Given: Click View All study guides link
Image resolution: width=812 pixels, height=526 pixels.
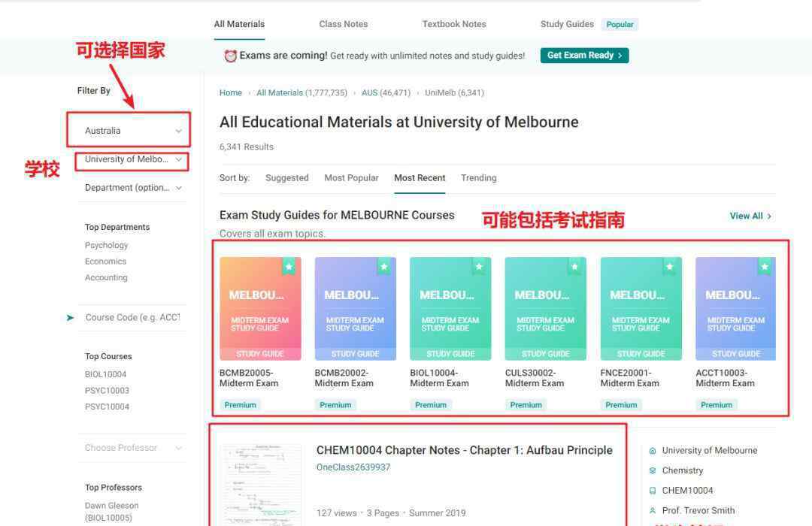Looking at the screenshot, I should tap(750, 216).
